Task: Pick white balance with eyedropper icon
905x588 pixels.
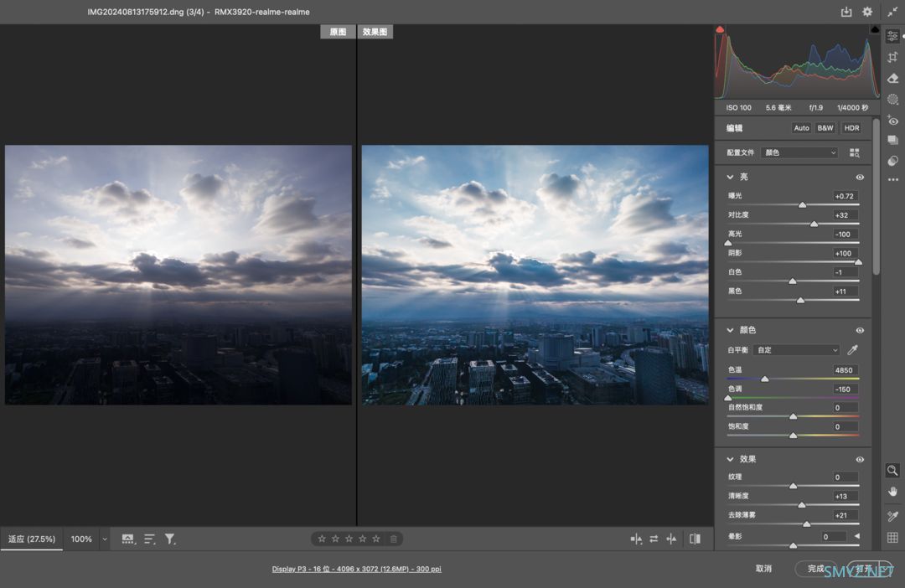Action: coord(852,349)
